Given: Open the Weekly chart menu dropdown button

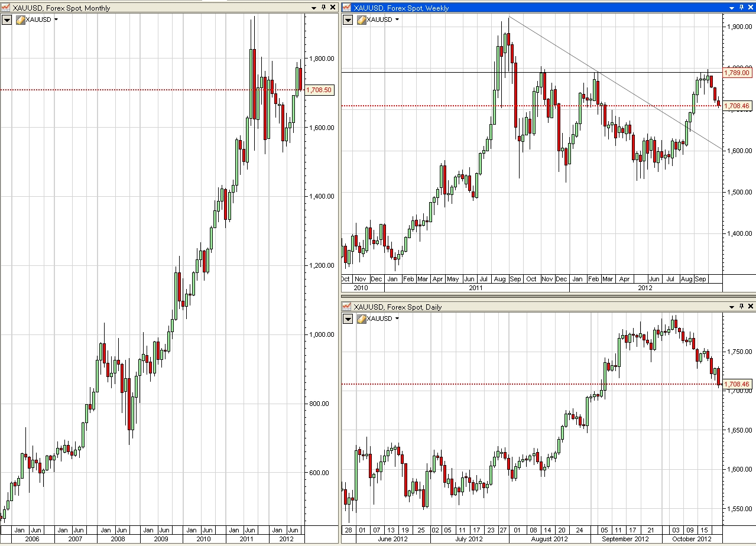Looking at the screenshot, I should point(348,19).
